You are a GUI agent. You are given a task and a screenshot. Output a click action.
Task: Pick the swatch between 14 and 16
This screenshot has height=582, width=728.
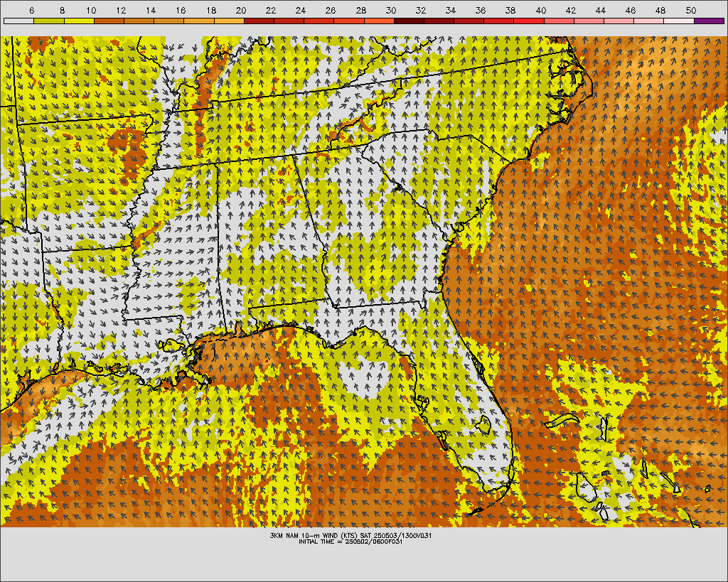coord(169,21)
